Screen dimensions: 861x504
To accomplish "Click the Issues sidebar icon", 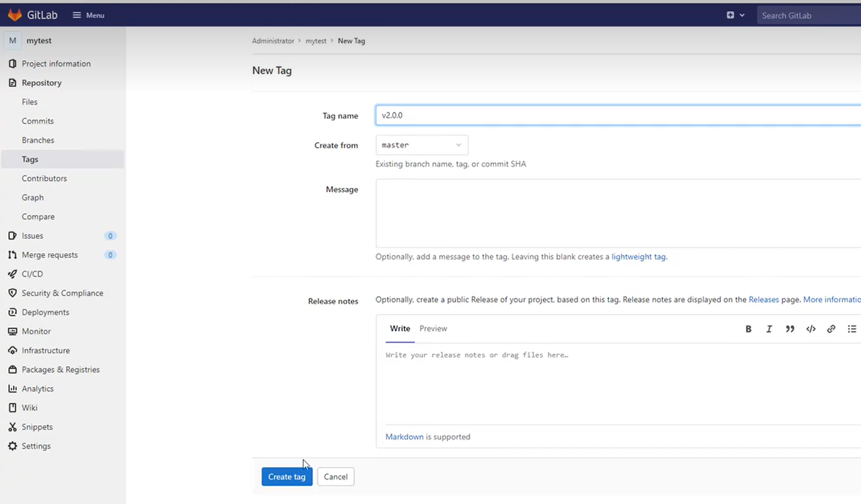I will 12,236.
